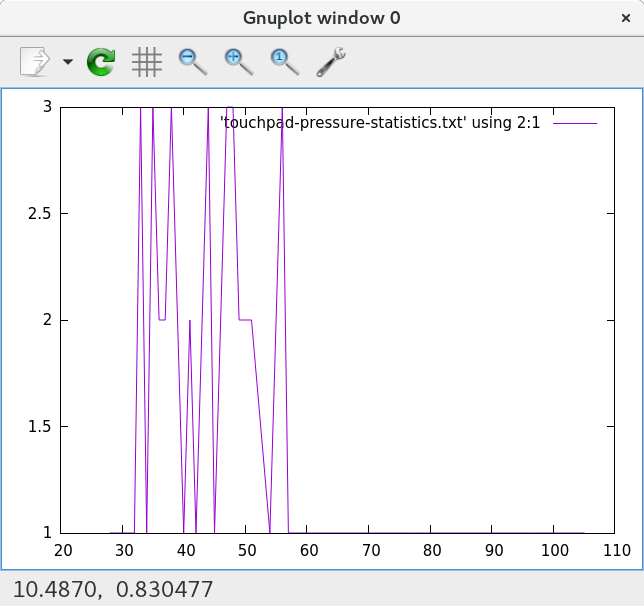
Task: Apply next zoom with the plus magnifier
Action: (x=238, y=62)
